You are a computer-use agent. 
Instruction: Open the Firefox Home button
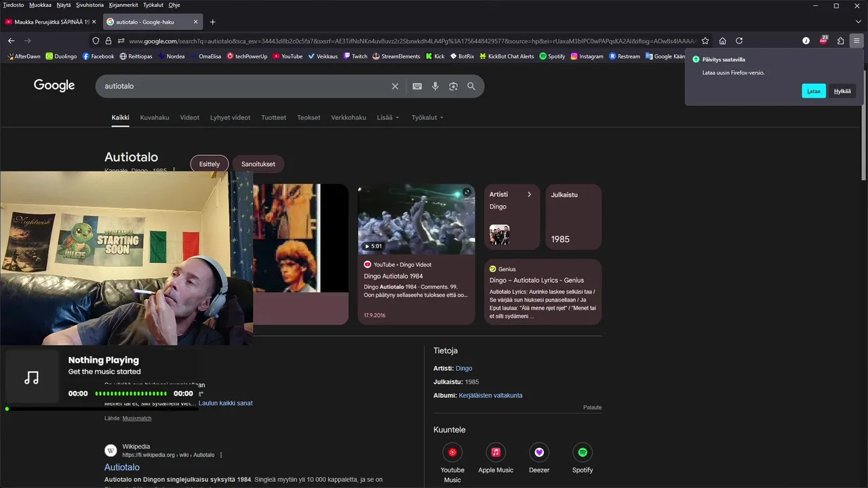(x=723, y=41)
